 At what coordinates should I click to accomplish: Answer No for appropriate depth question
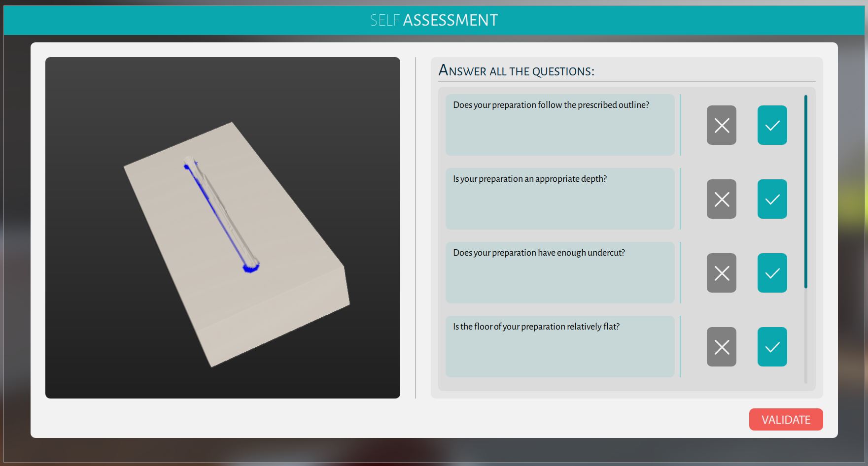(722, 199)
